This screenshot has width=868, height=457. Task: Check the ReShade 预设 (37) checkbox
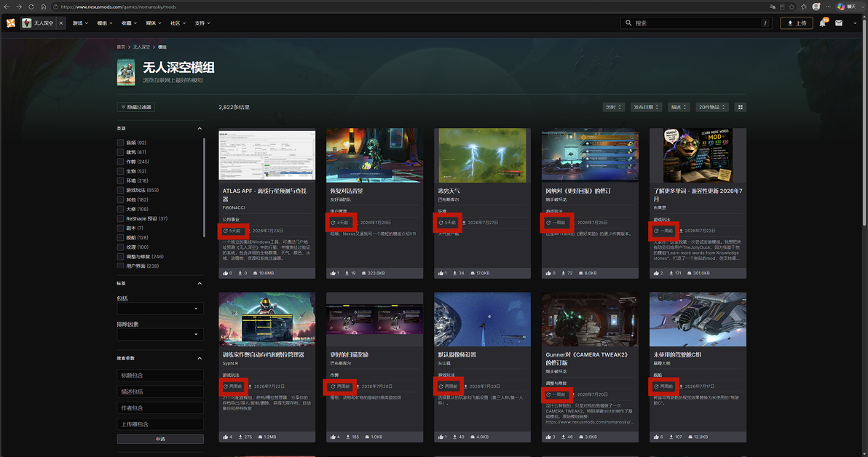point(120,218)
